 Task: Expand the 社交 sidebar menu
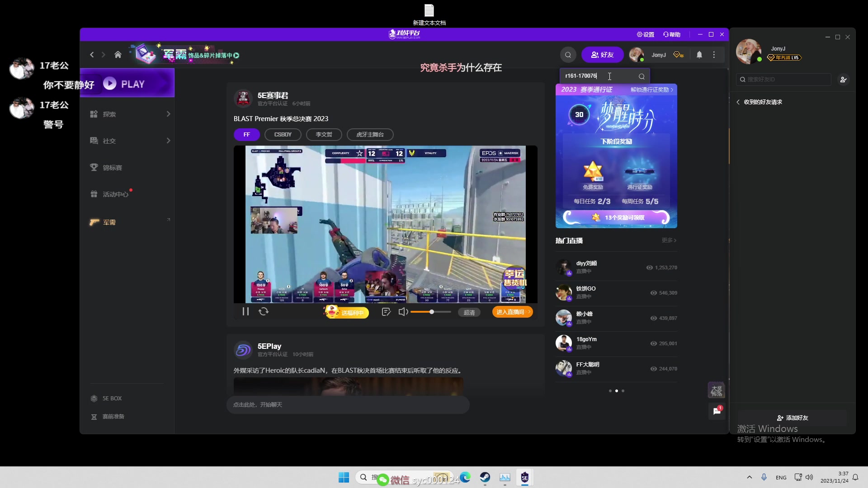[130, 141]
